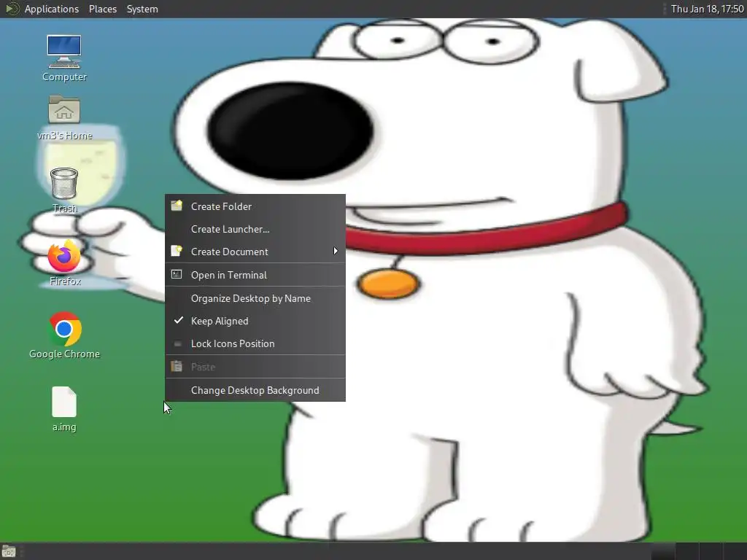Select Organize Desktop by Name

pos(255,298)
